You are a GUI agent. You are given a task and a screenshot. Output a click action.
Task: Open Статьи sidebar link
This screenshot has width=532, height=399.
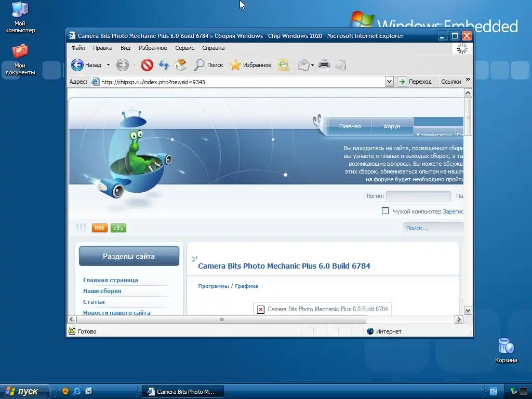tap(94, 302)
